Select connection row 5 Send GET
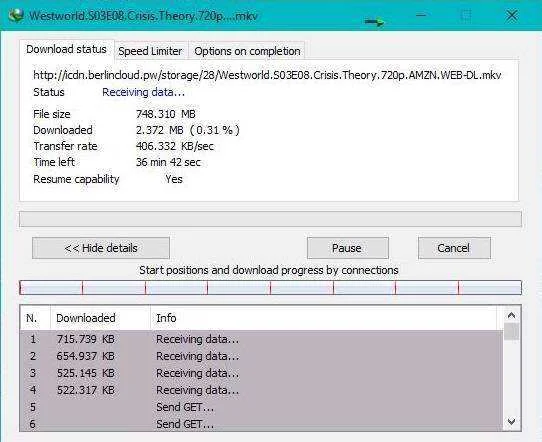This screenshot has width=542, height=442. point(262,407)
